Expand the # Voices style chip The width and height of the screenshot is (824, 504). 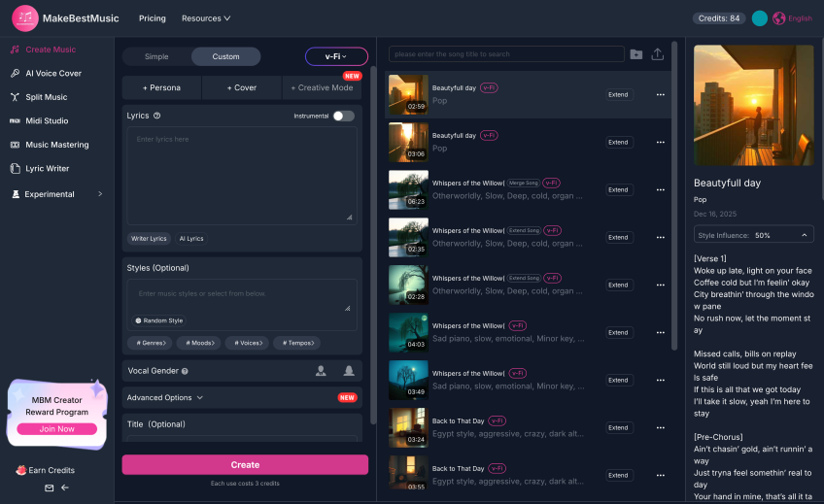click(248, 343)
